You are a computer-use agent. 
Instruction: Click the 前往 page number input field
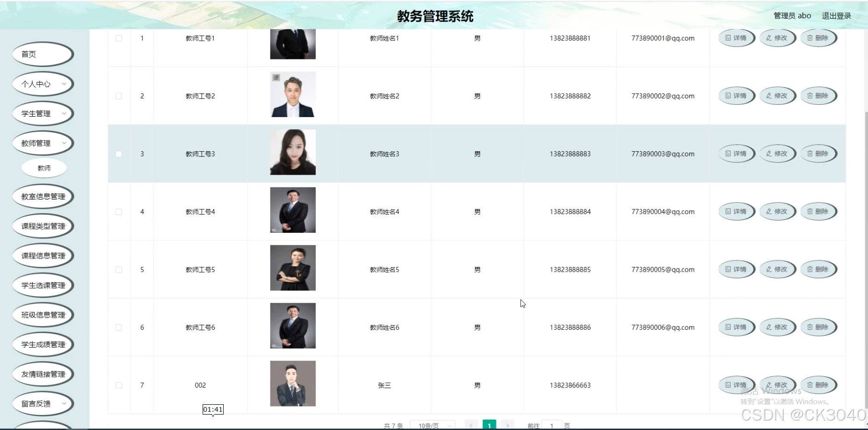pyautogui.click(x=552, y=425)
